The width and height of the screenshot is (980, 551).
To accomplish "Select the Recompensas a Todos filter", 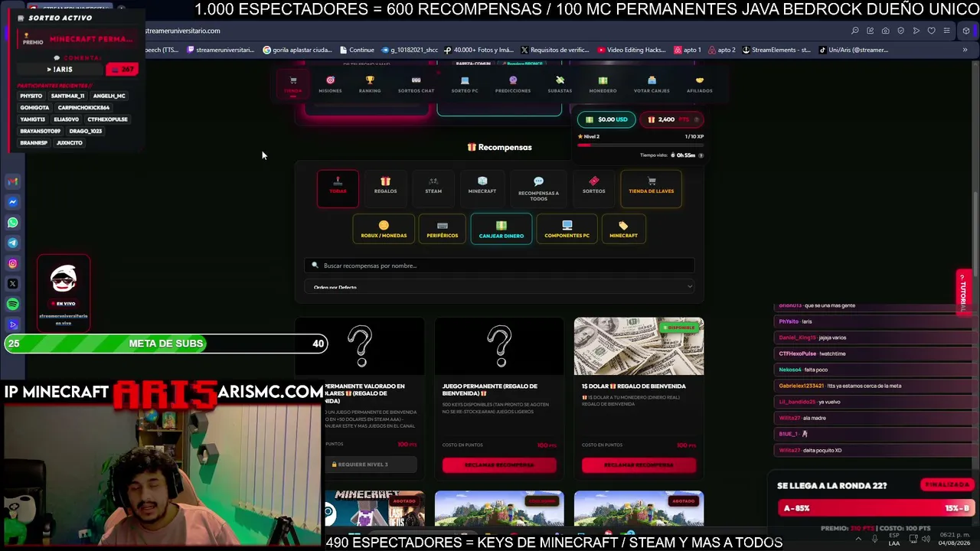I will pyautogui.click(x=538, y=188).
